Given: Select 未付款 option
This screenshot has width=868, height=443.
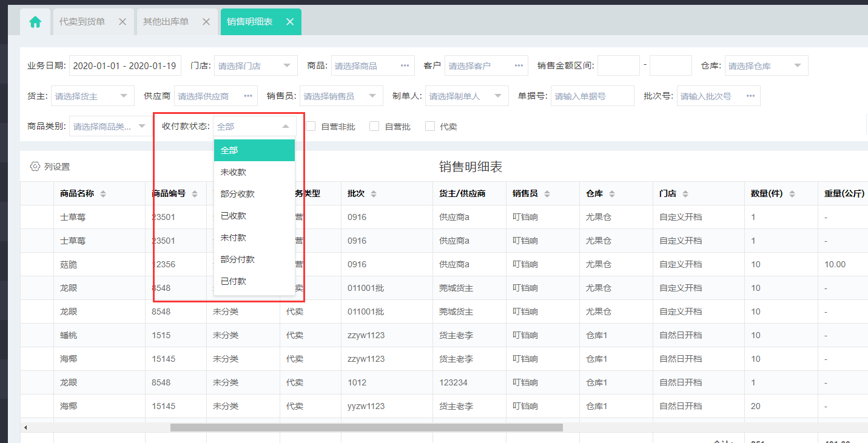Looking at the screenshot, I should (254, 238).
